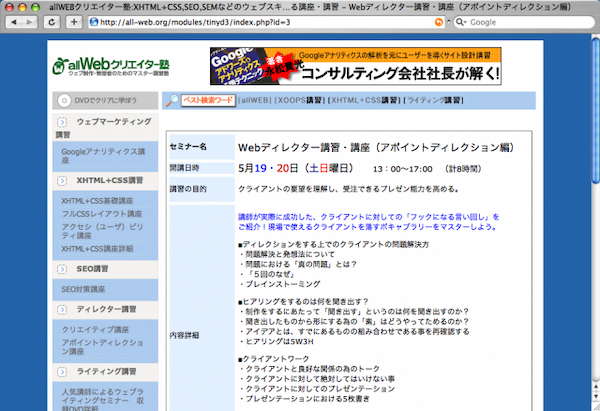600x411 pixels.
Task: Open アポイントディレクション講座 link
Action: tap(102, 347)
